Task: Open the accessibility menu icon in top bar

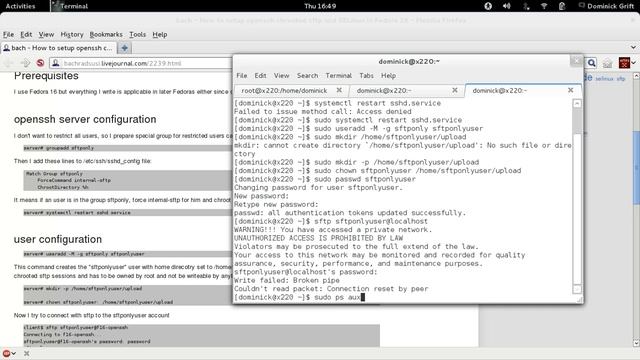Action: pos(488,6)
